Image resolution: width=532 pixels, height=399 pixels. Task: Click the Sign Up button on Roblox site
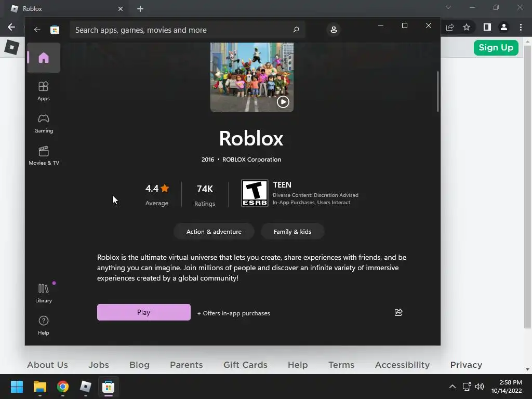click(496, 47)
